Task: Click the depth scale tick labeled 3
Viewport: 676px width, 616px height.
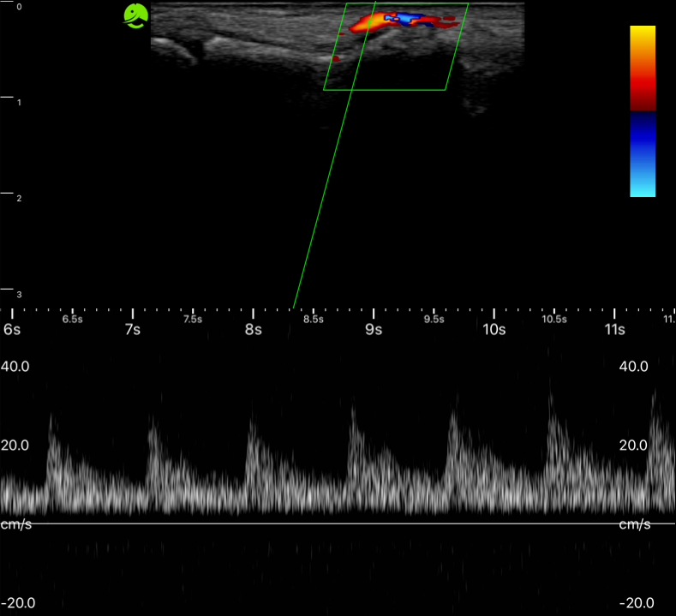Action: [x=18, y=294]
